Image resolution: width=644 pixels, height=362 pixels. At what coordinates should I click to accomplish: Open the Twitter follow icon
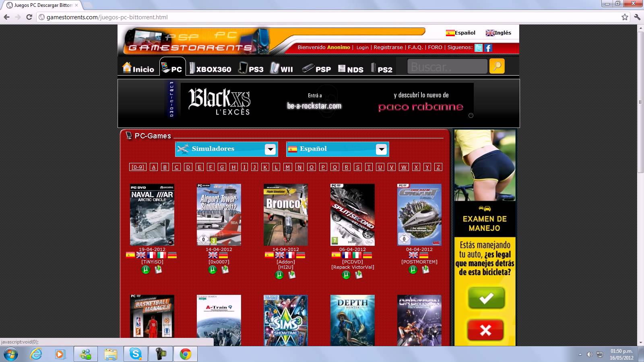[479, 48]
